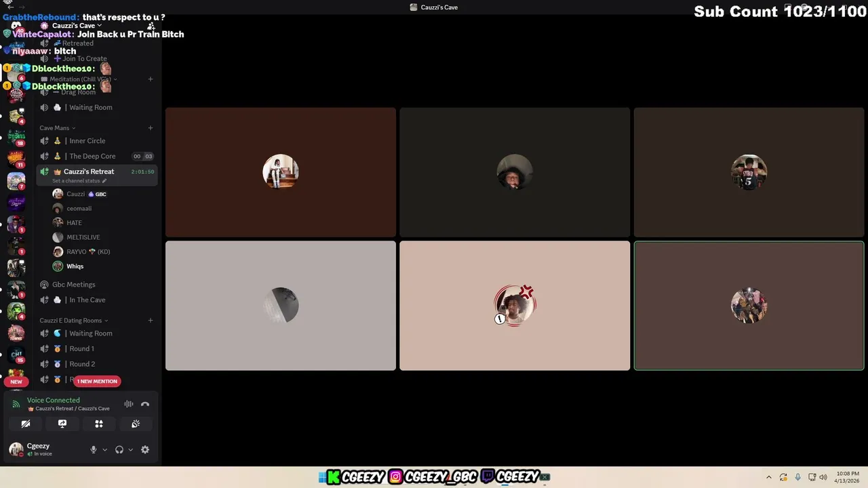This screenshot has width=868, height=488.
Task: Join the Round 2 voice channel
Action: [x=97, y=364]
